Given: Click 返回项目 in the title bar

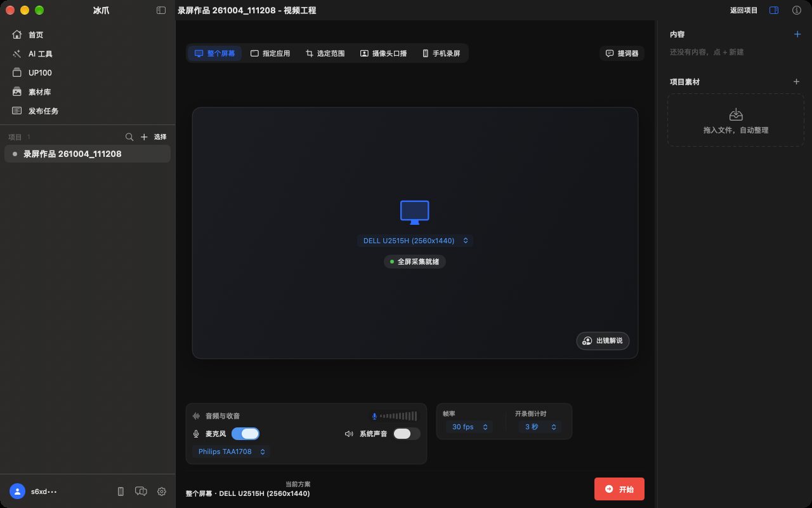Looking at the screenshot, I should 743,10.
